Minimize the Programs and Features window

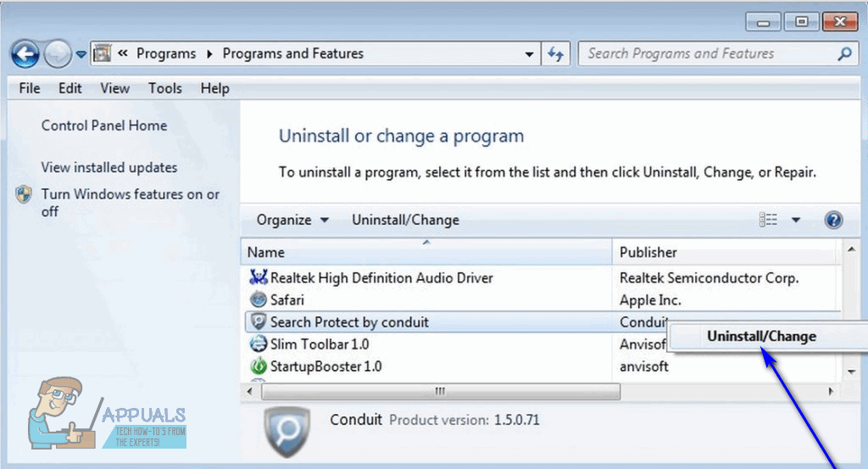click(x=763, y=22)
